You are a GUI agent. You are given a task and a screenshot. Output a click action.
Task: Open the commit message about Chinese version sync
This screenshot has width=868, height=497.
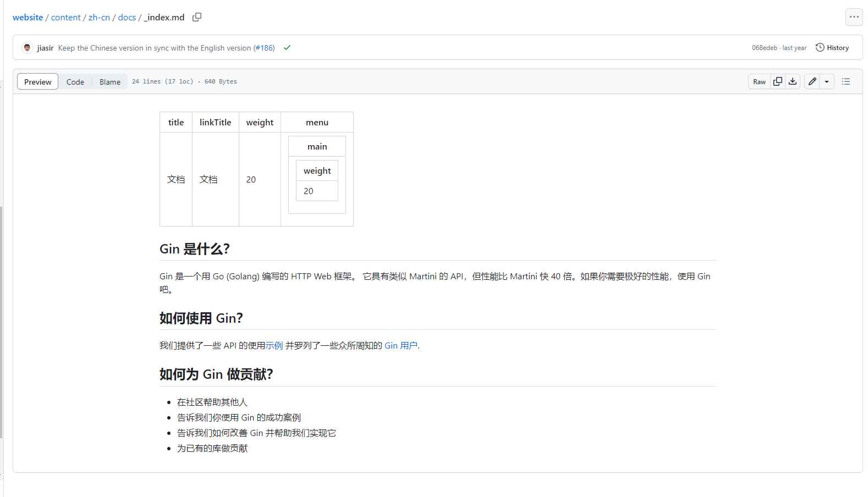coord(155,48)
